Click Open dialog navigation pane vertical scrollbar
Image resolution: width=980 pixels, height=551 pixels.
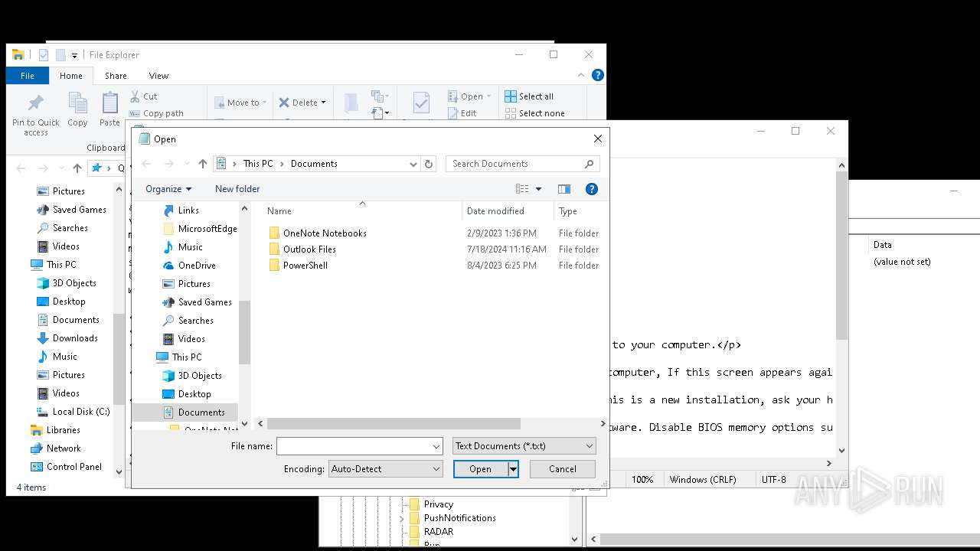[x=245, y=332]
